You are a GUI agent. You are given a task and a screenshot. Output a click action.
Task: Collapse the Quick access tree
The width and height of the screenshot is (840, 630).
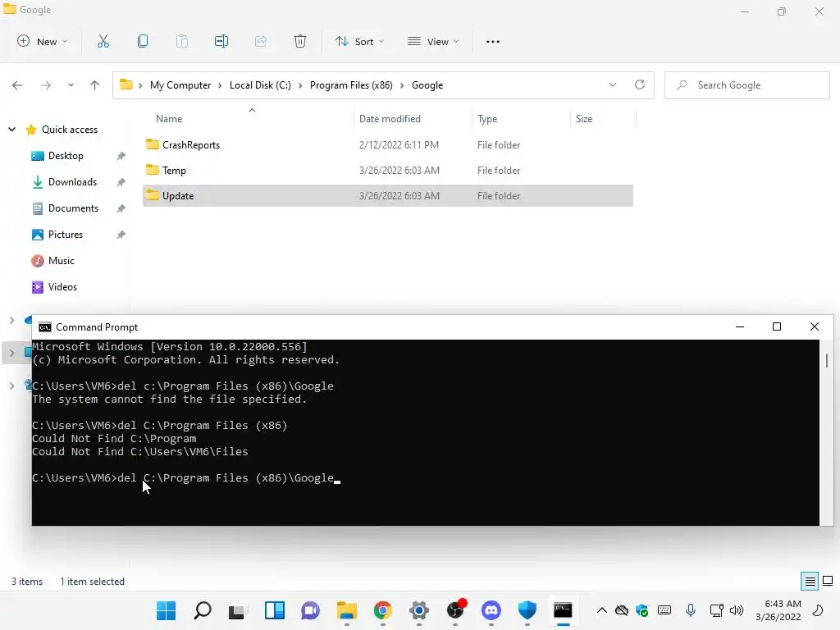(11, 129)
